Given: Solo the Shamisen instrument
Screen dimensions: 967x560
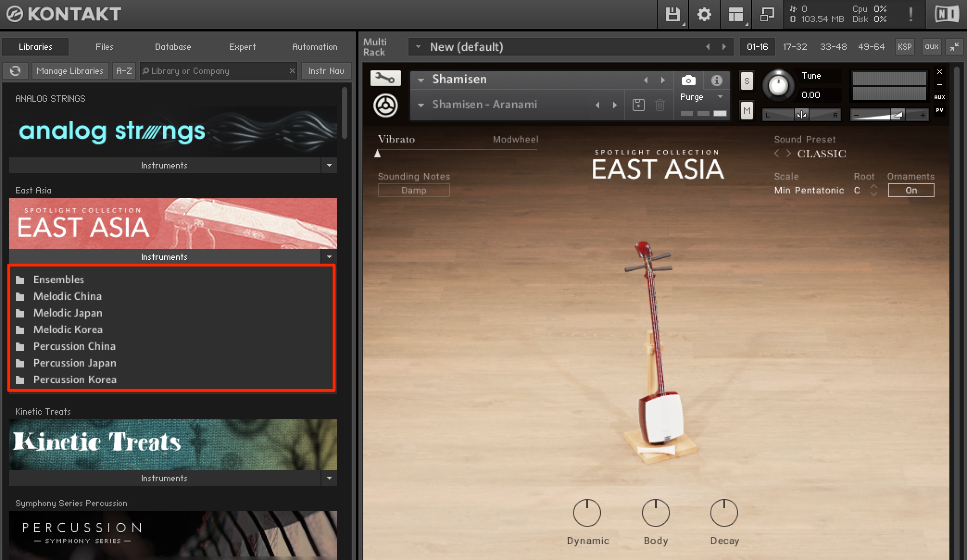Looking at the screenshot, I should pos(747,81).
